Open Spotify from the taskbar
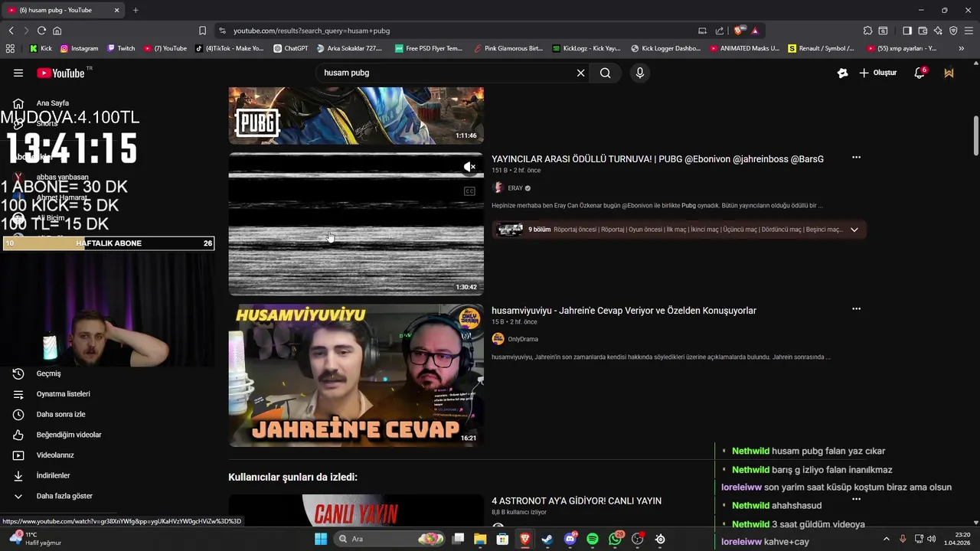 tap(592, 539)
